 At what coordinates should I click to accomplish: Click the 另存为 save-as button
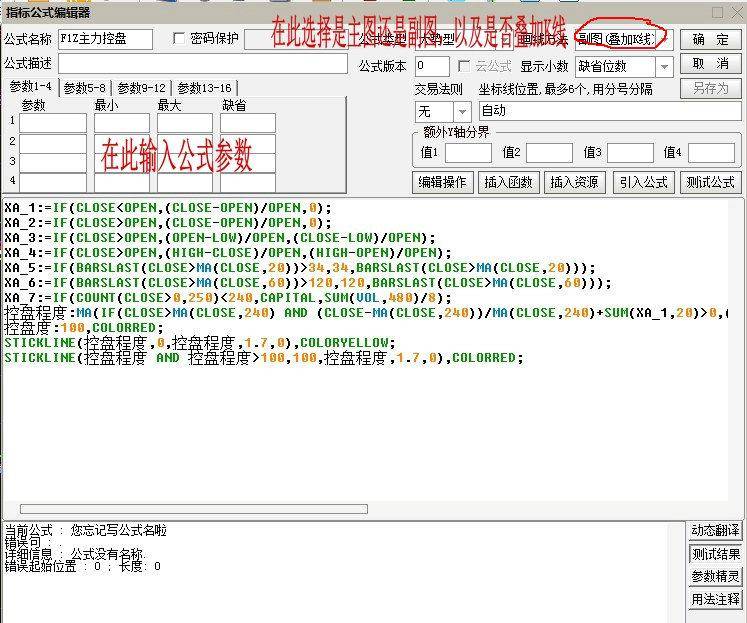(x=710, y=89)
